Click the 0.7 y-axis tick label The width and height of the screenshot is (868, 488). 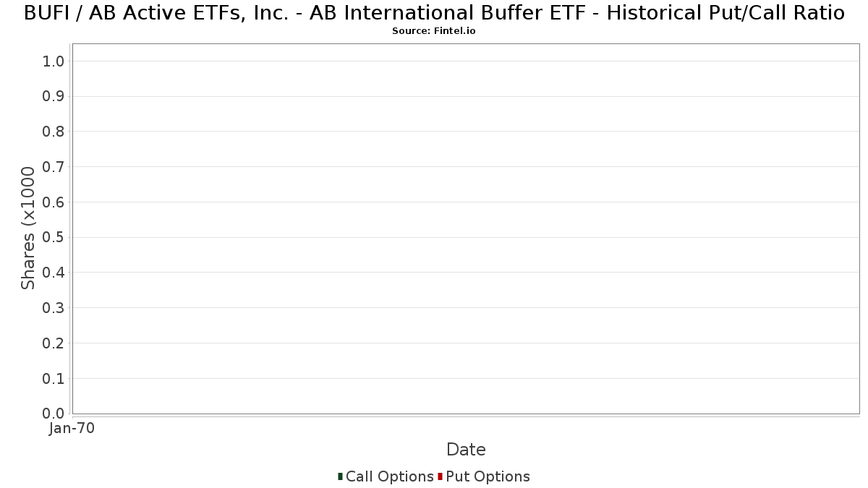point(54,167)
